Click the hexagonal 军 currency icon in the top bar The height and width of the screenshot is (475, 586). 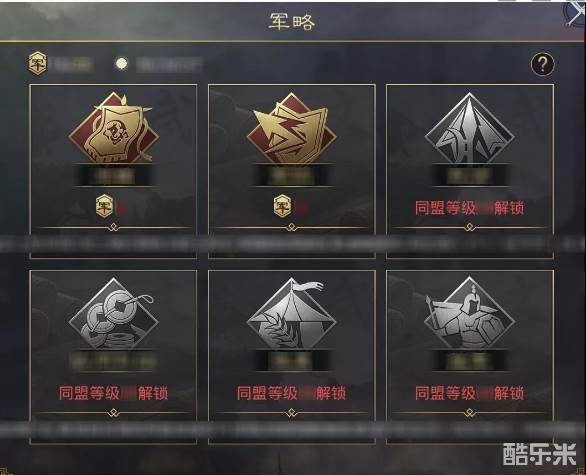pos(38,63)
